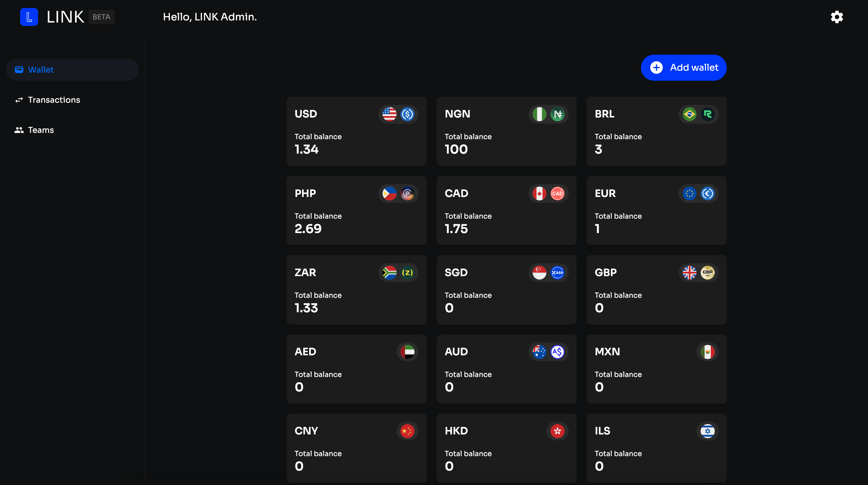Click the Euro coin icon on EUR card
The height and width of the screenshot is (485, 868).
(x=707, y=193)
